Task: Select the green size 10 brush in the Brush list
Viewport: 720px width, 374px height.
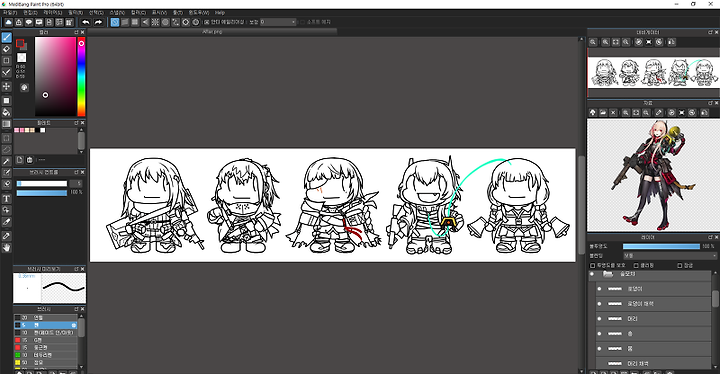Action: click(45, 355)
